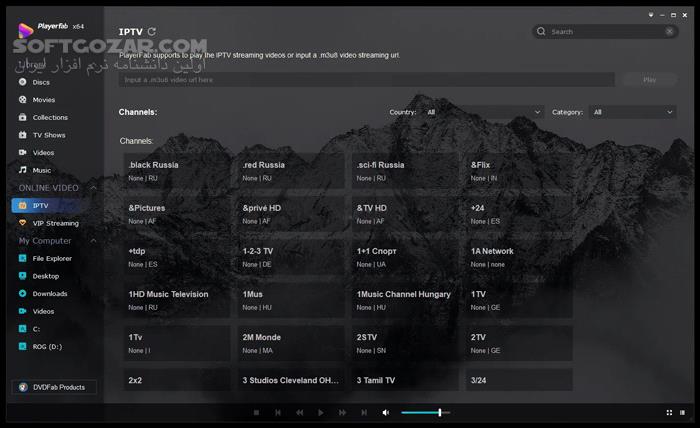Image resolution: width=700 pixels, height=428 pixels.
Task: Focus the m3u8 video url input
Action: 367,80
